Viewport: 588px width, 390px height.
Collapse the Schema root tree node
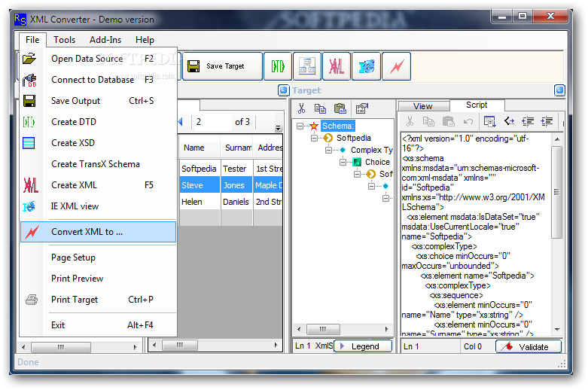coord(300,126)
